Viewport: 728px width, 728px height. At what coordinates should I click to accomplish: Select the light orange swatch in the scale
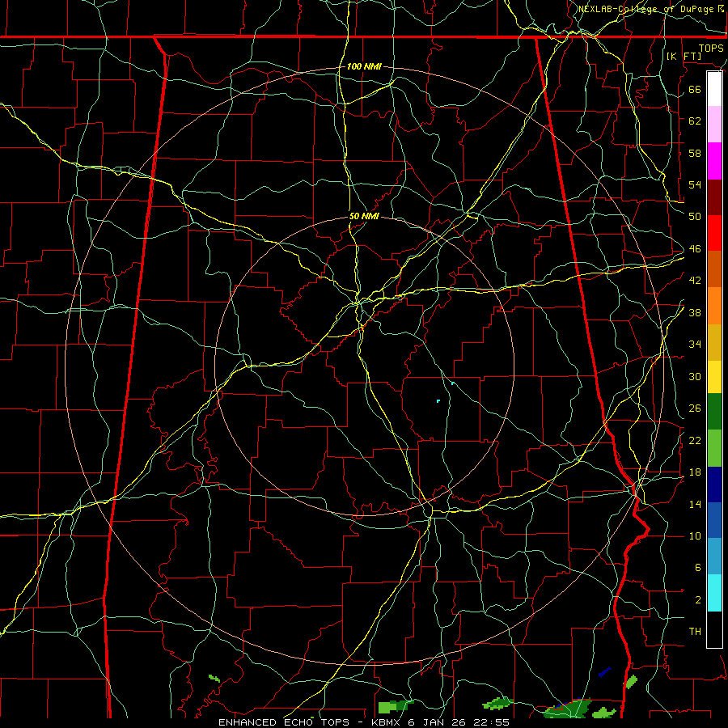pyautogui.click(x=714, y=306)
